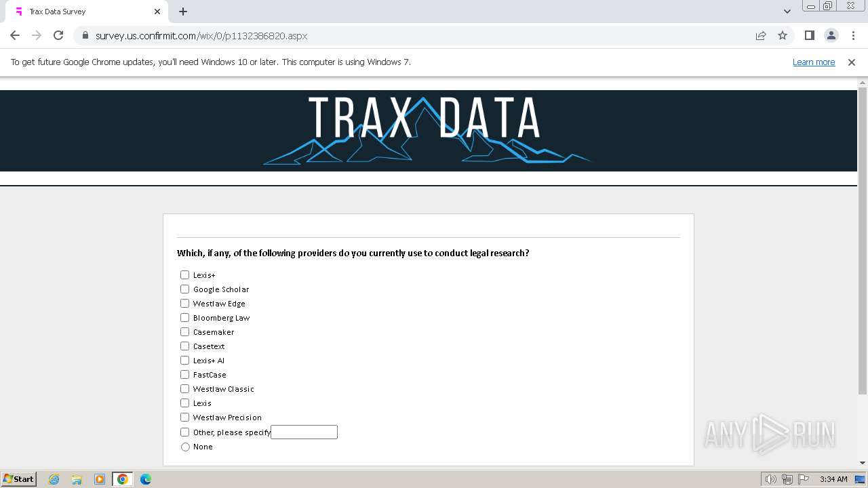868x488 pixels.
Task: Dismiss the Chrome update notification bar
Action: (852, 62)
